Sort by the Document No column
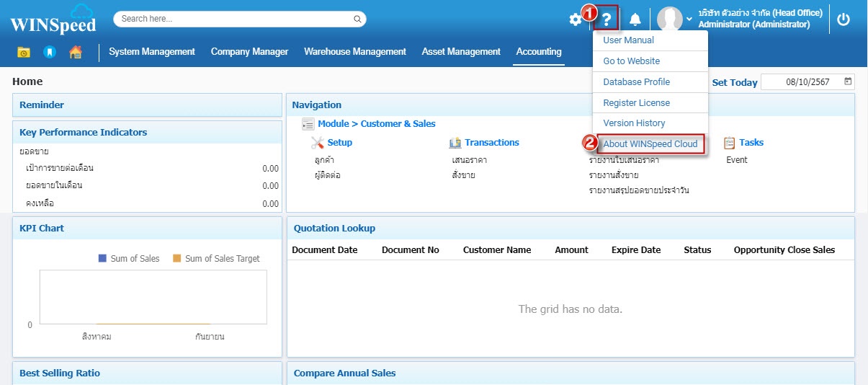The height and width of the screenshot is (385, 868). pyautogui.click(x=411, y=250)
